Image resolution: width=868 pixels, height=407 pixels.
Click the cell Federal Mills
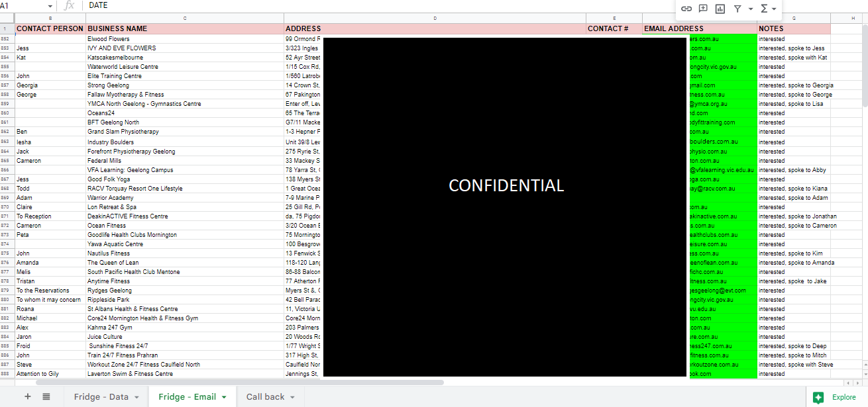[x=185, y=161]
